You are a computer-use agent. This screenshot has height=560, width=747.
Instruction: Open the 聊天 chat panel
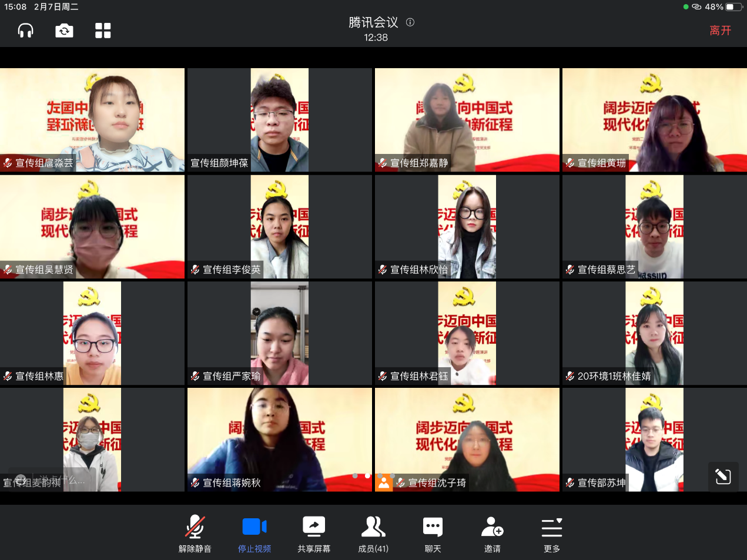pos(433,533)
